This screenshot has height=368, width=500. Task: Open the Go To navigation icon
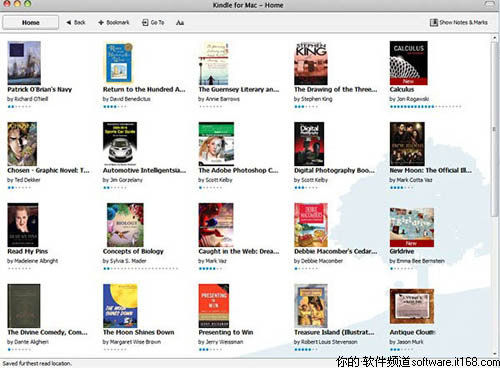tap(145, 23)
